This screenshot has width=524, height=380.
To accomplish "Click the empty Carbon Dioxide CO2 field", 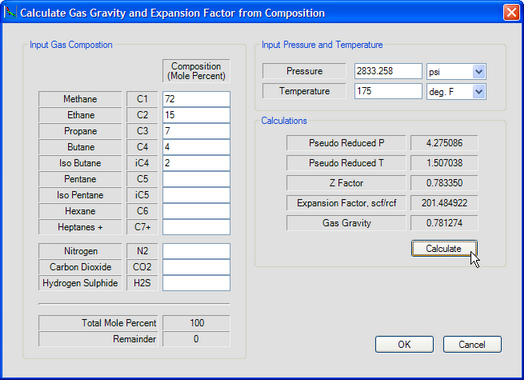I will tap(196, 267).
